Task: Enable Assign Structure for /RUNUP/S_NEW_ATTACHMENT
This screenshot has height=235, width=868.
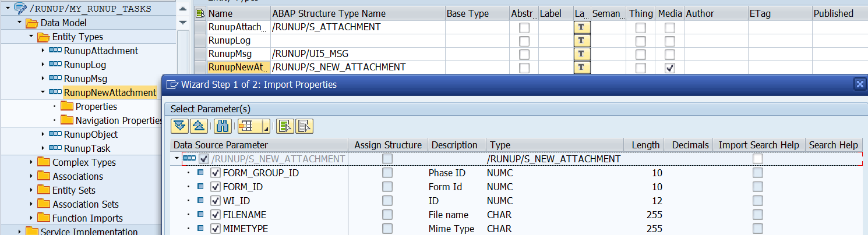Action: point(387,159)
